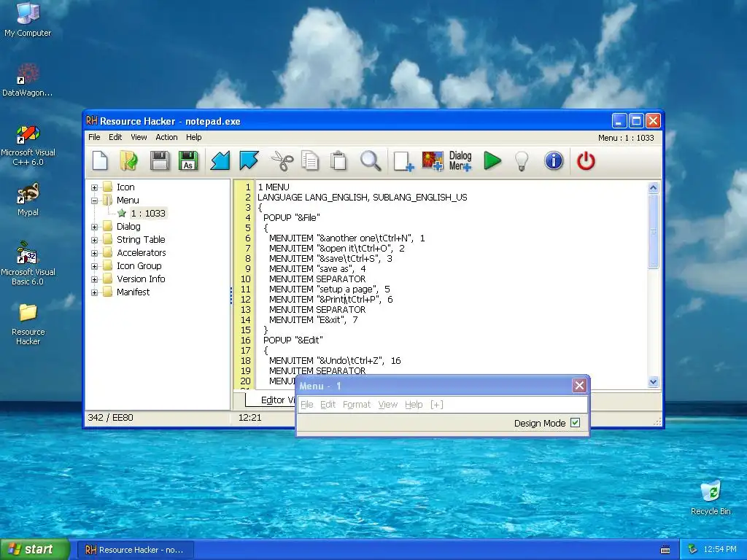Click the system tray network icon
Image resolution: width=747 pixels, height=560 pixels.
692,549
